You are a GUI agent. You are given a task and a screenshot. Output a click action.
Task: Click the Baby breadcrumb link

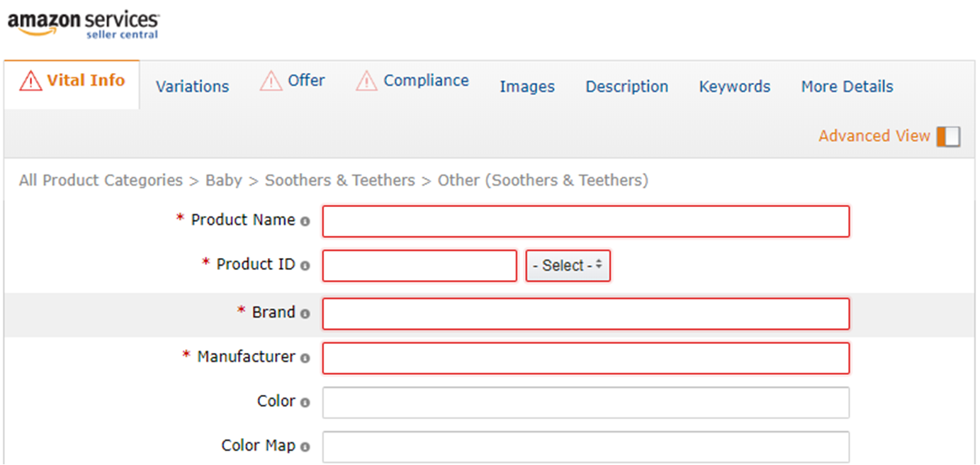(x=223, y=181)
